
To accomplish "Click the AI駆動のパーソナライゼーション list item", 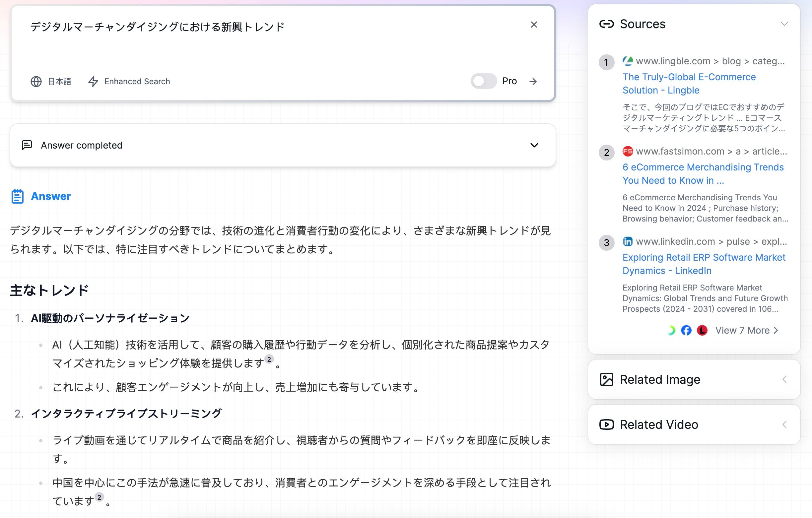I will coord(110,318).
